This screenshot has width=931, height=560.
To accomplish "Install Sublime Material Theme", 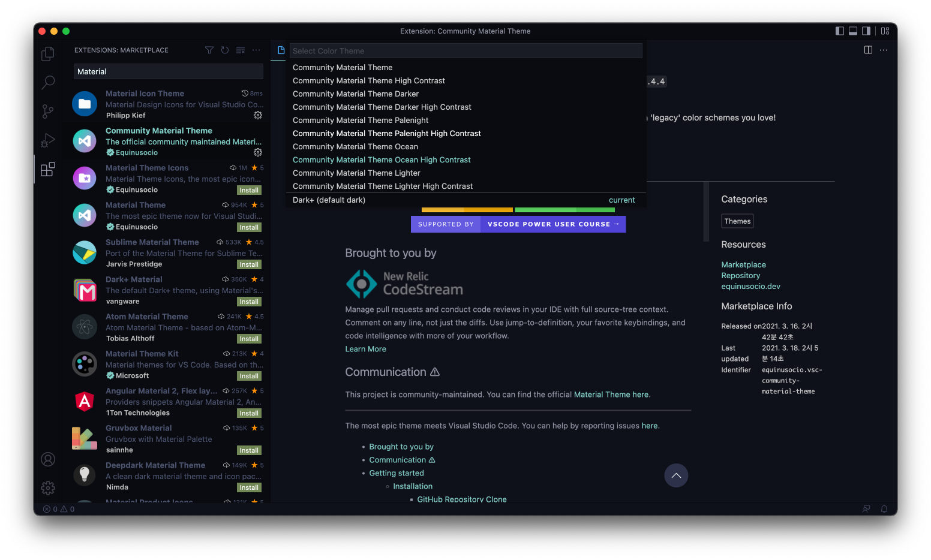I will coord(249,264).
